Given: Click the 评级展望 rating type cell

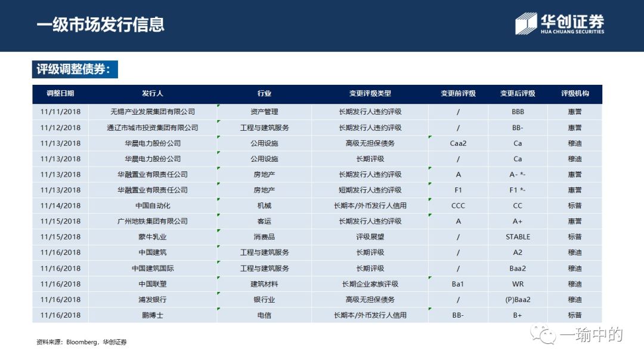Looking at the screenshot, I should click(370, 237).
